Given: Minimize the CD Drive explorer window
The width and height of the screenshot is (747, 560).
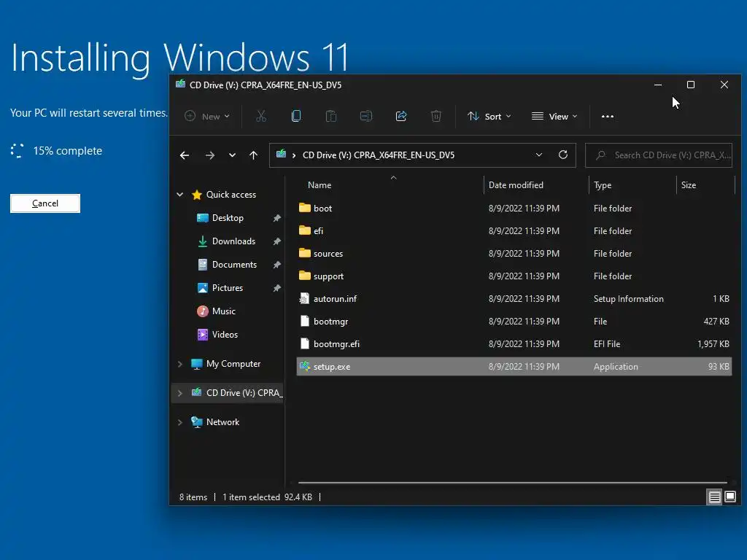Looking at the screenshot, I should pos(658,85).
